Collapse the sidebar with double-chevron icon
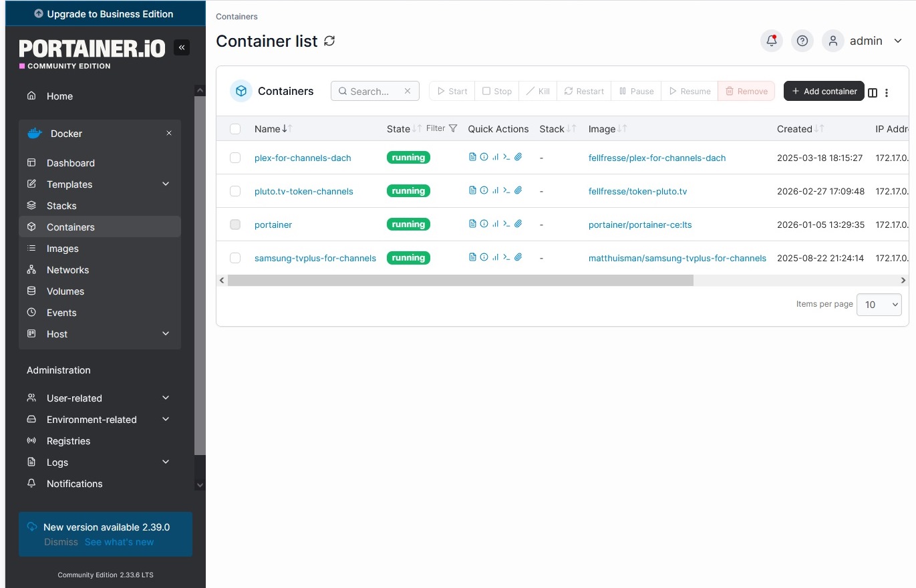 coord(182,47)
